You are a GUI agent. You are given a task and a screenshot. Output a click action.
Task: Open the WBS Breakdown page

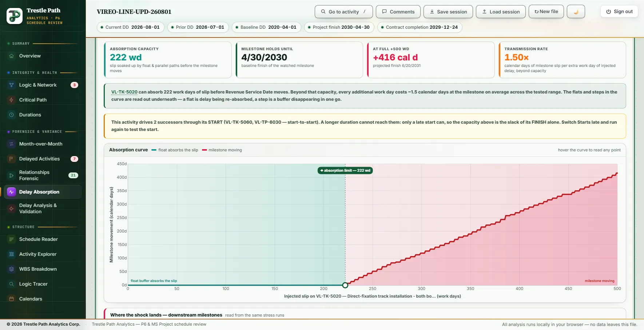[x=43, y=269]
